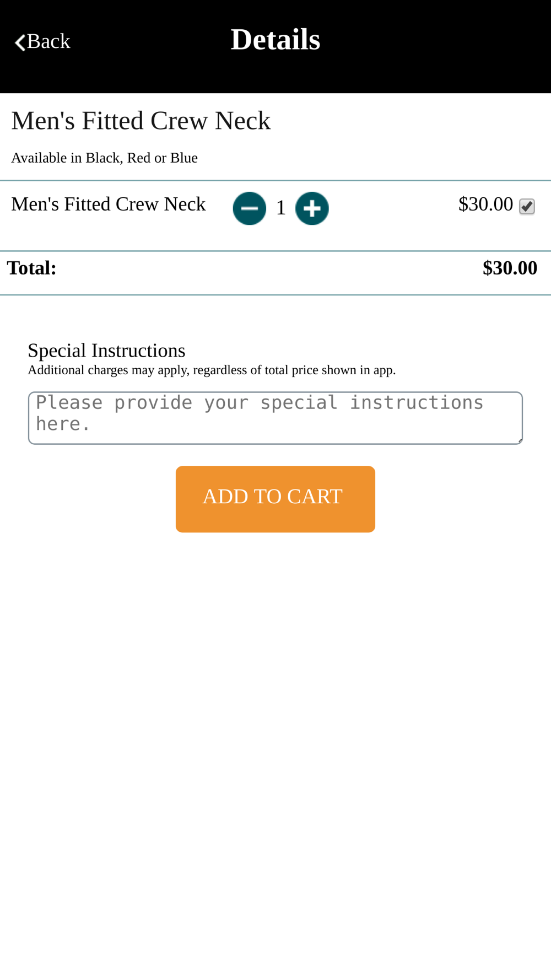Decrease quantity with the minus icon
The width and height of the screenshot is (551, 980).
tap(249, 208)
